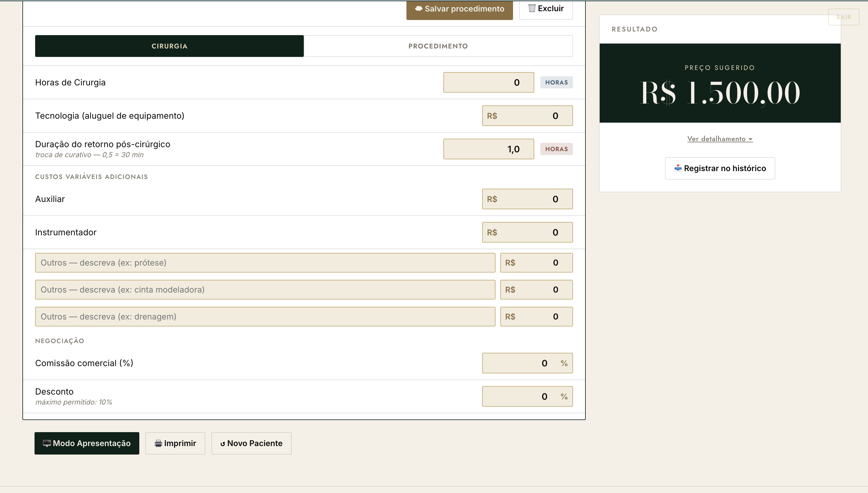Click the value field beside prótese description
868x493 pixels.
[536, 263]
